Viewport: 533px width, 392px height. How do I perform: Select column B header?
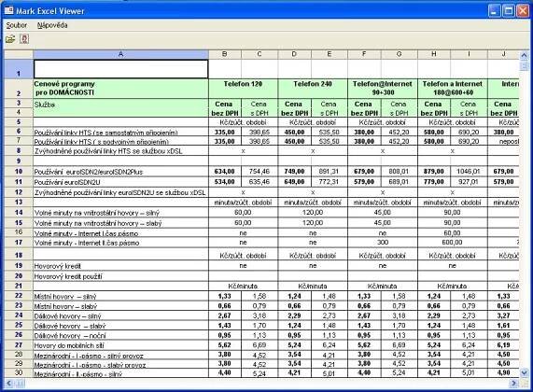click(x=225, y=54)
